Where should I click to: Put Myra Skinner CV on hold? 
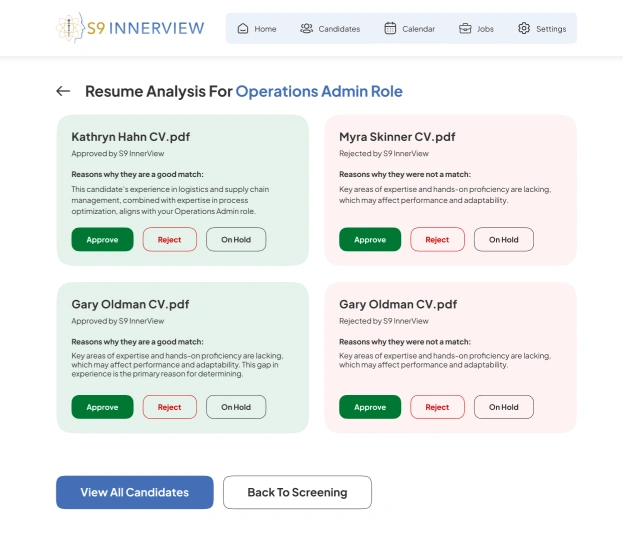[x=504, y=240]
